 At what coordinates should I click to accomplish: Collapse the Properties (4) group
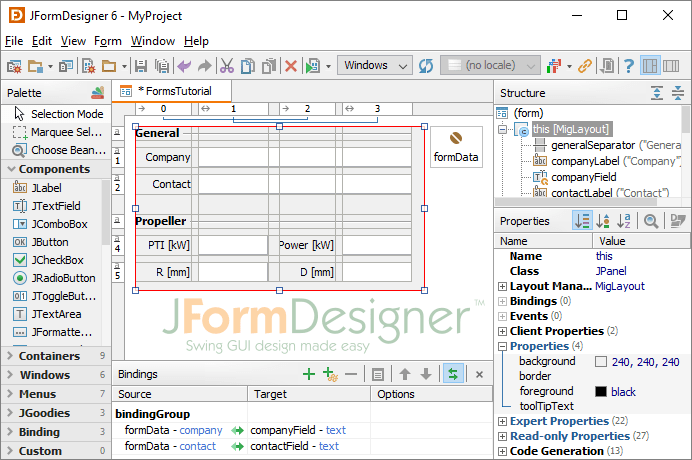tap(502, 347)
